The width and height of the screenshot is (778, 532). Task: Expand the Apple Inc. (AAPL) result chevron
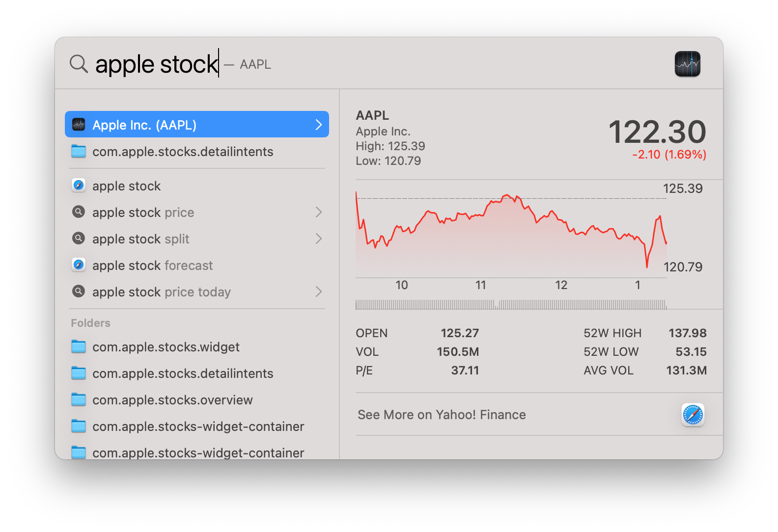pyautogui.click(x=318, y=125)
